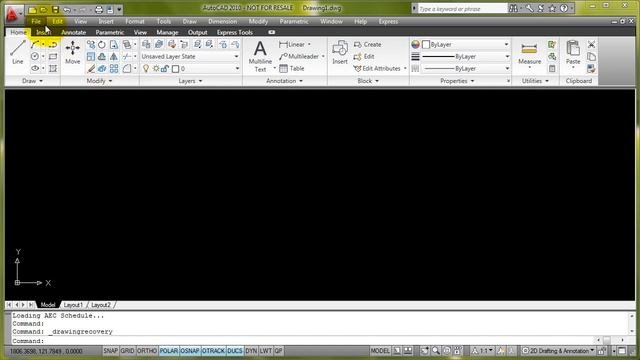Open the File menu
640x360 pixels.
coord(36,21)
